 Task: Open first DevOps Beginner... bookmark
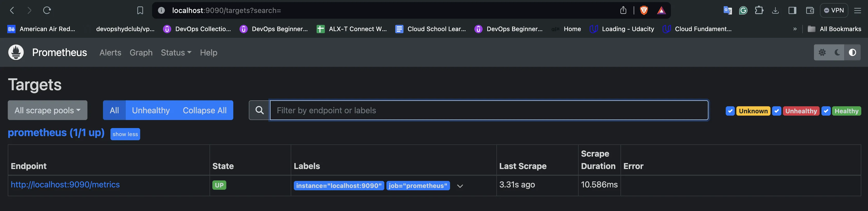point(274,29)
